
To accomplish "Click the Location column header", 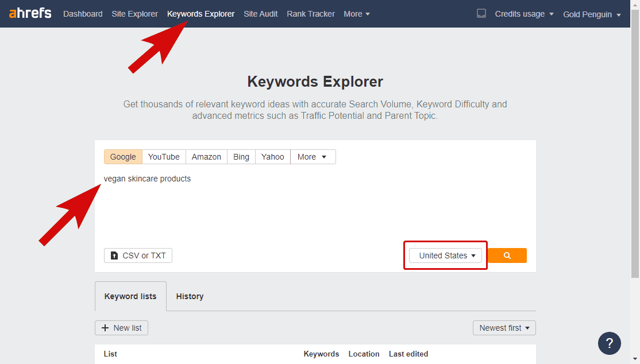I will (364, 354).
